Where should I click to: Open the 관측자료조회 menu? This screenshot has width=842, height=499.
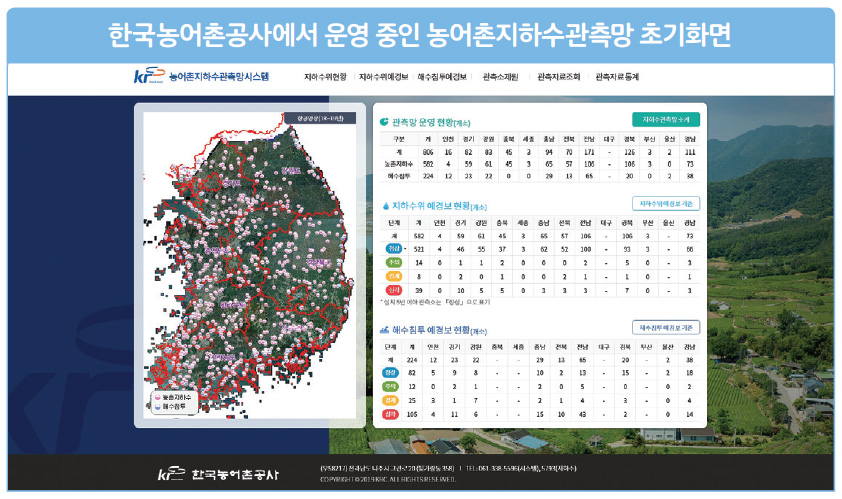pos(559,77)
